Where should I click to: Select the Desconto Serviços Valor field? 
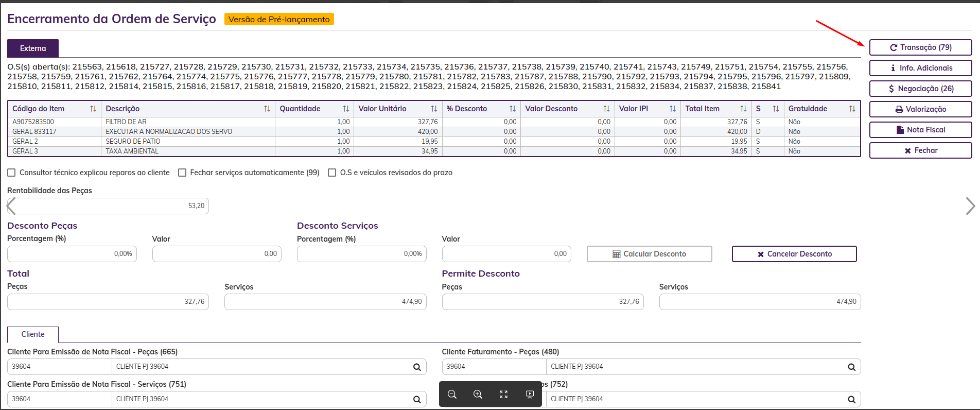coord(506,254)
